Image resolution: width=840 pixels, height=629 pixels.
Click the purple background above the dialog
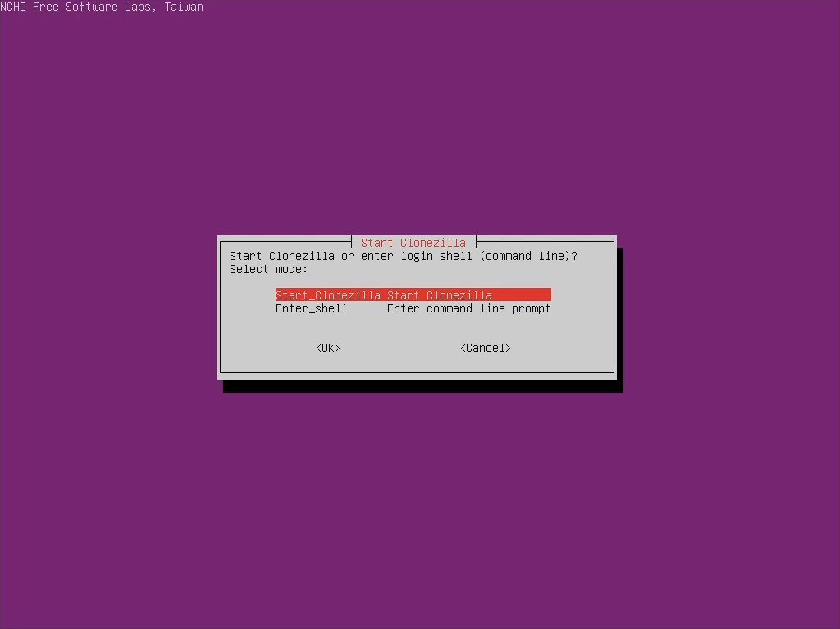pyautogui.click(x=420, y=123)
